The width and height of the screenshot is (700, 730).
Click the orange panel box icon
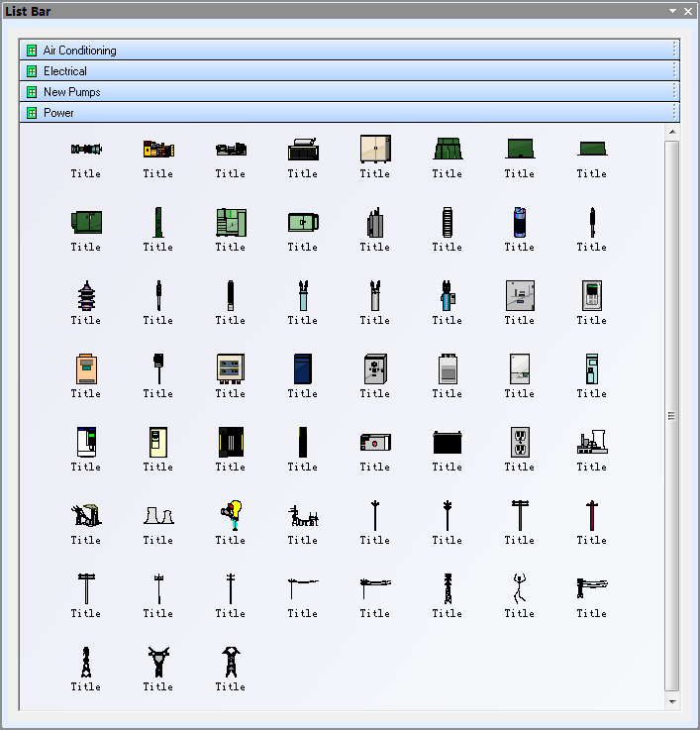tap(85, 368)
